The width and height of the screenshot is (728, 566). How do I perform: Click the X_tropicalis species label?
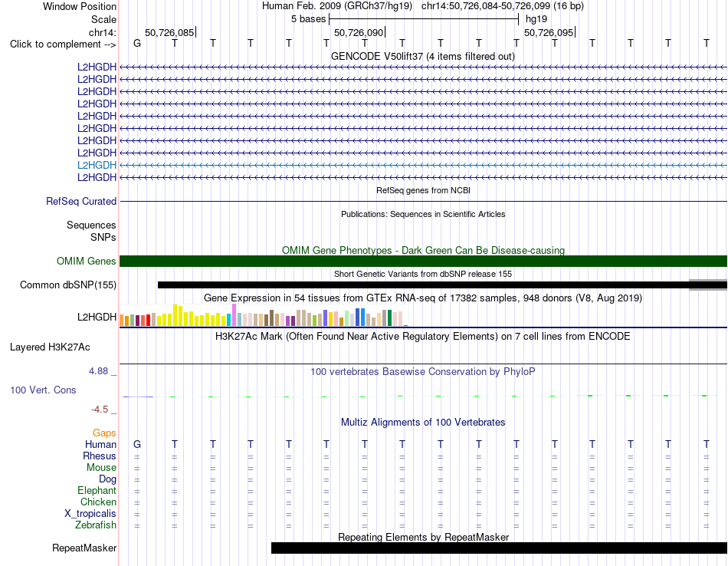coord(90,514)
